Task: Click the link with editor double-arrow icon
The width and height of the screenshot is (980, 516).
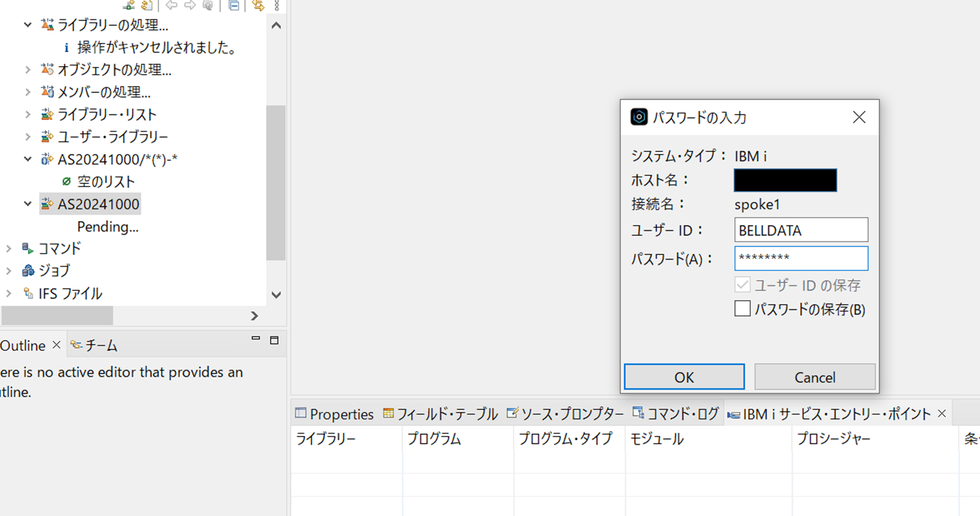Action: click(258, 5)
